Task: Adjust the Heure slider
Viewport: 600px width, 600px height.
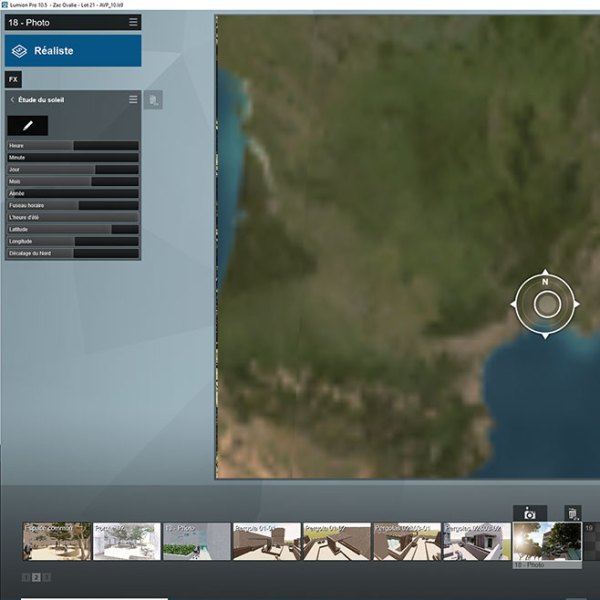Action: pyautogui.click(x=73, y=145)
